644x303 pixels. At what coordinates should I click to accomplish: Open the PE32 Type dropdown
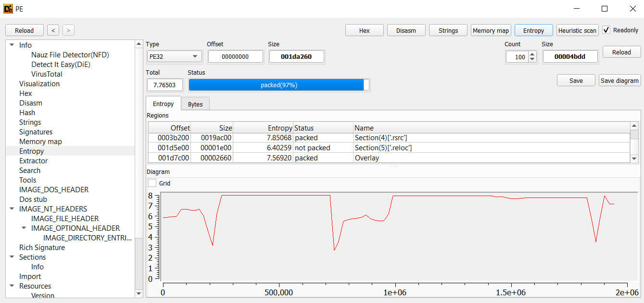pos(174,56)
